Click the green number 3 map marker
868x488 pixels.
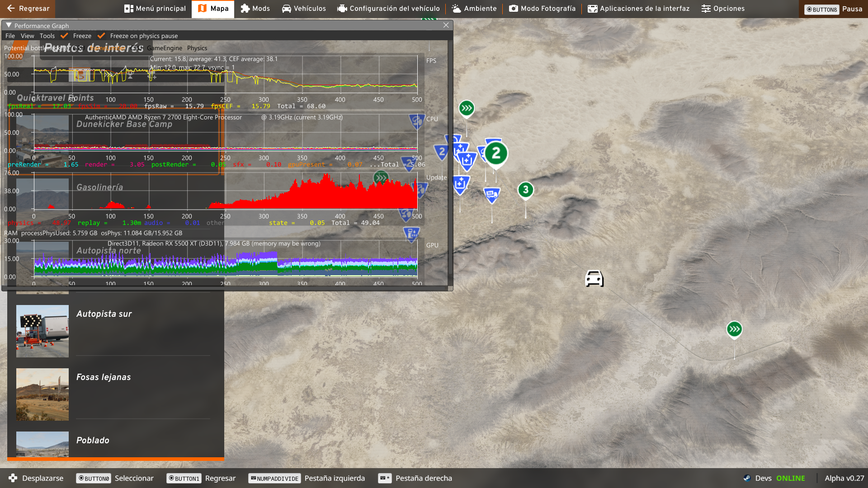[525, 190]
